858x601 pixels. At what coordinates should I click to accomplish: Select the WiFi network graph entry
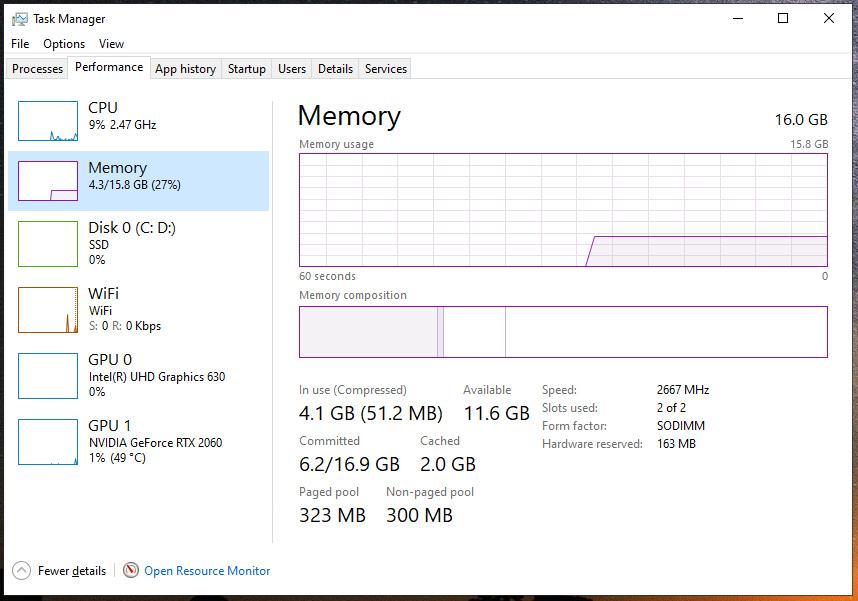(x=48, y=309)
